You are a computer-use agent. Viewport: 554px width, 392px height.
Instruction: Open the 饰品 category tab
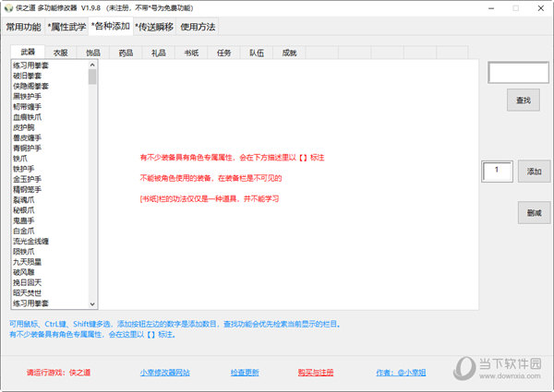93,53
